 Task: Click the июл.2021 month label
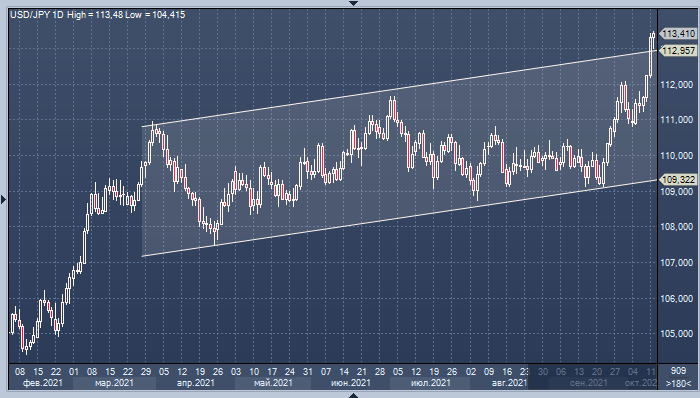430,383
